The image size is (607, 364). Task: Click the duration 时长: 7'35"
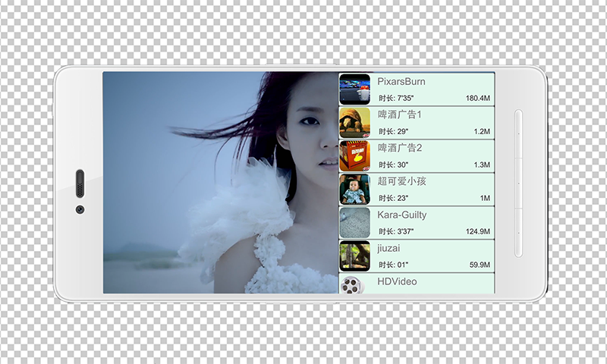click(x=395, y=99)
